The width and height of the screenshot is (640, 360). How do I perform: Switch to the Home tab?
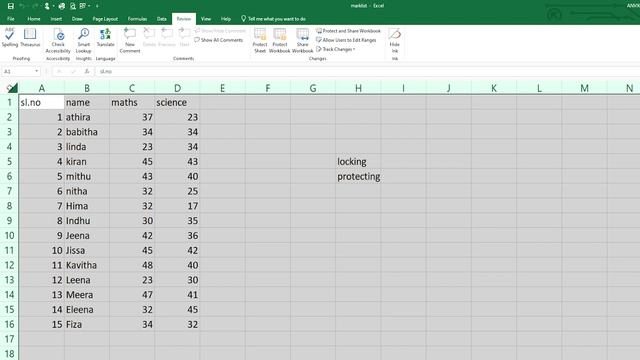point(34,19)
